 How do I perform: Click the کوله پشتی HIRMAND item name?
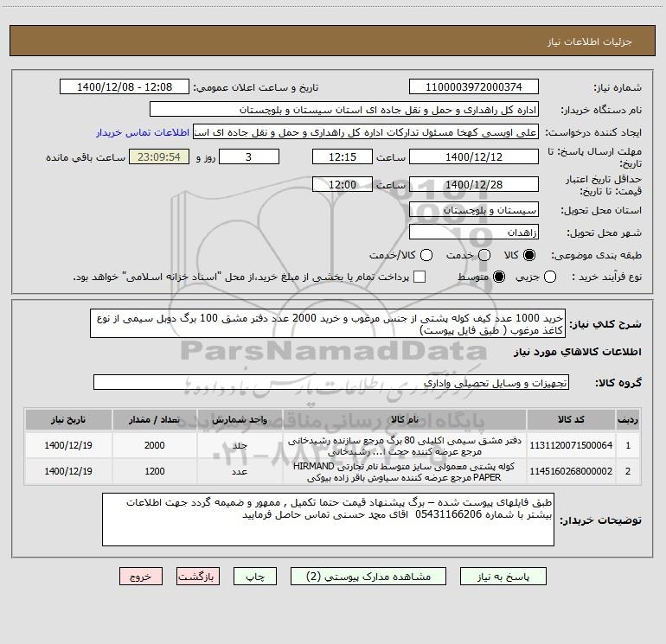(x=404, y=472)
